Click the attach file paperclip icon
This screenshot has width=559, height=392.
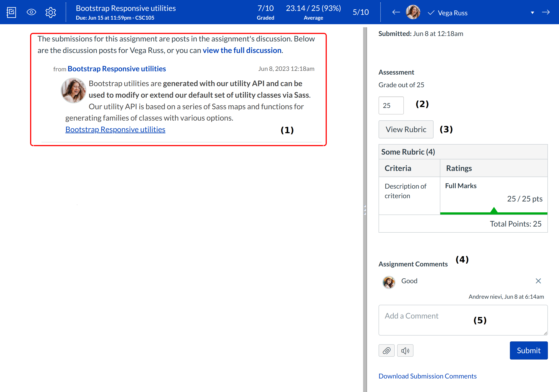tap(386, 350)
